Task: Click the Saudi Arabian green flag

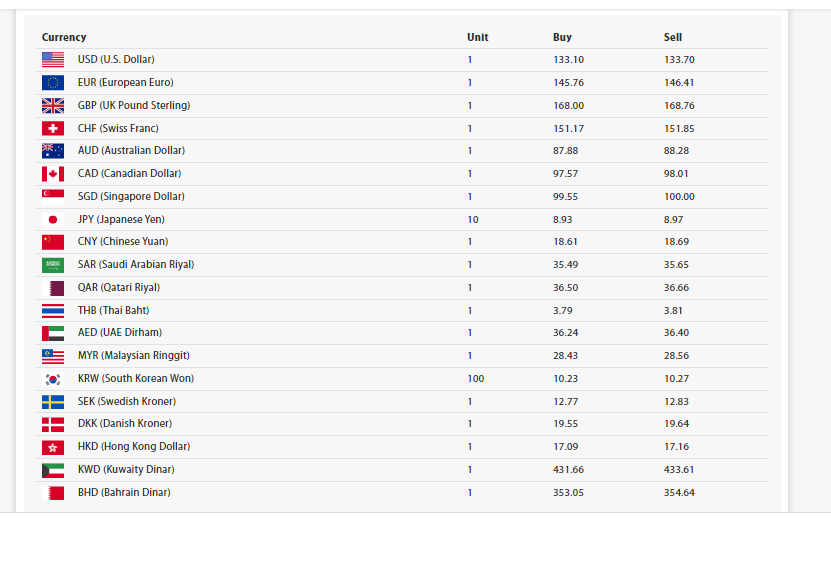Action: click(x=53, y=265)
